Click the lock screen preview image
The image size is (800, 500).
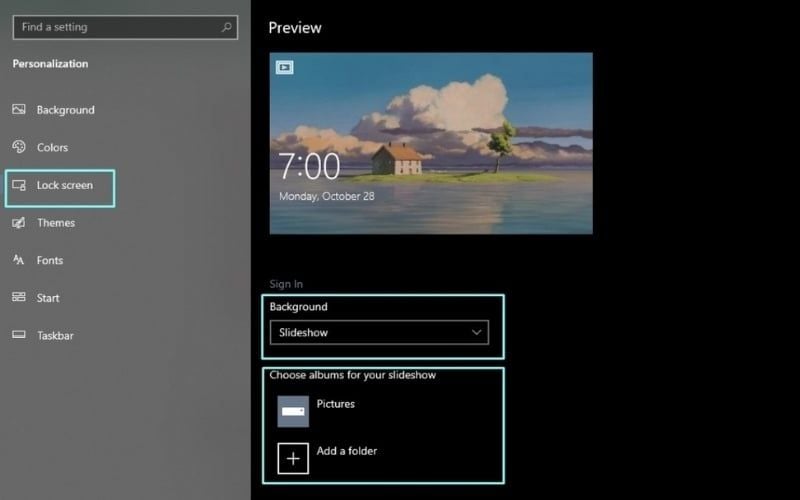[430, 143]
